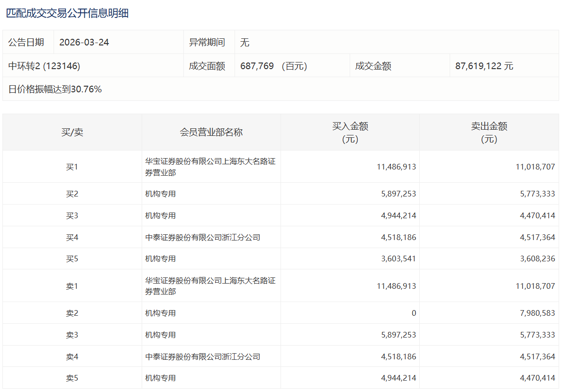Select the 成交面额 label cell

click(207, 66)
